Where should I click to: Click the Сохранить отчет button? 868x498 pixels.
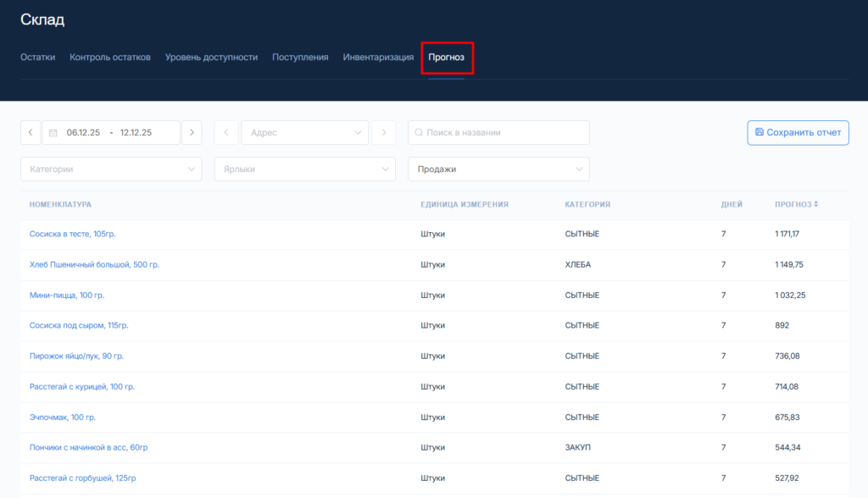(x=798, y=132)
